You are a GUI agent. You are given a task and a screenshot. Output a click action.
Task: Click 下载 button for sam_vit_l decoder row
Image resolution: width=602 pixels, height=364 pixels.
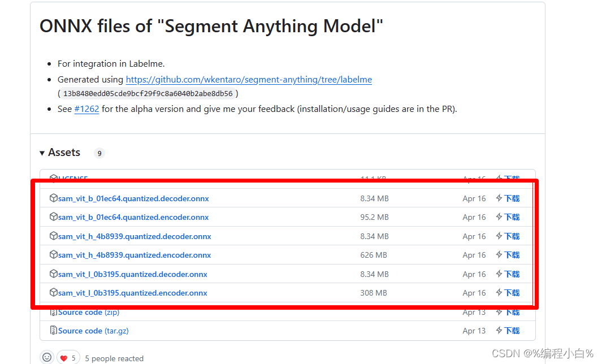click(508, 275)
